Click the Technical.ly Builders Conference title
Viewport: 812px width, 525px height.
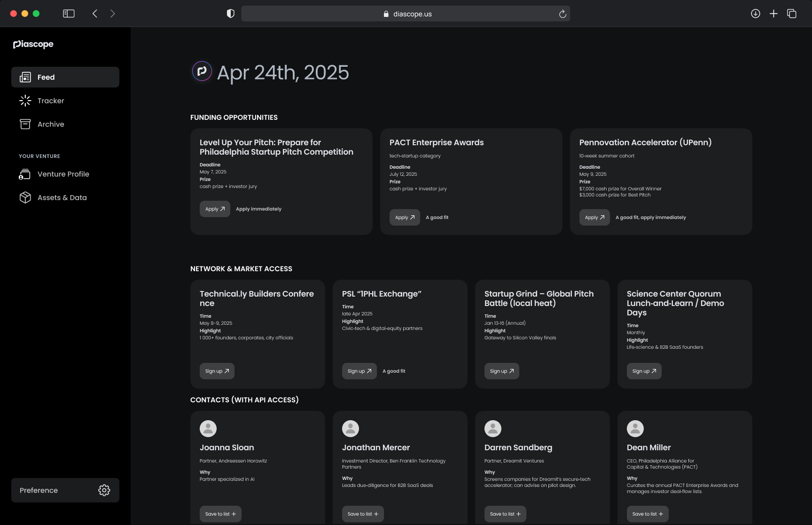click(x=257, y=298)
